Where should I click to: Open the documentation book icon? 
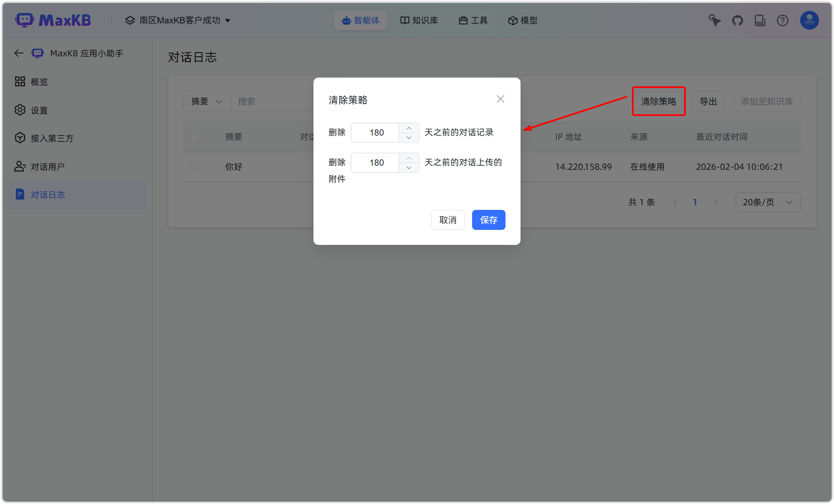[x=760, y=20]
